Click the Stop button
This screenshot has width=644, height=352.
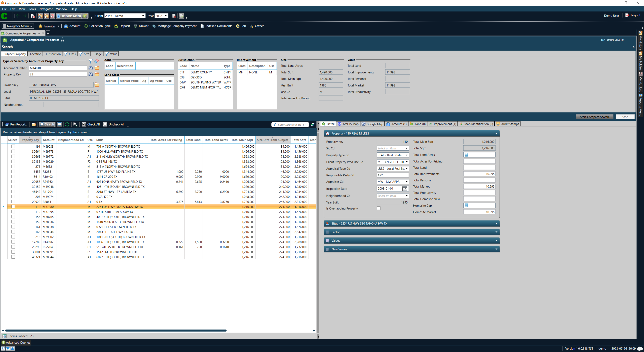pos(625,117)
